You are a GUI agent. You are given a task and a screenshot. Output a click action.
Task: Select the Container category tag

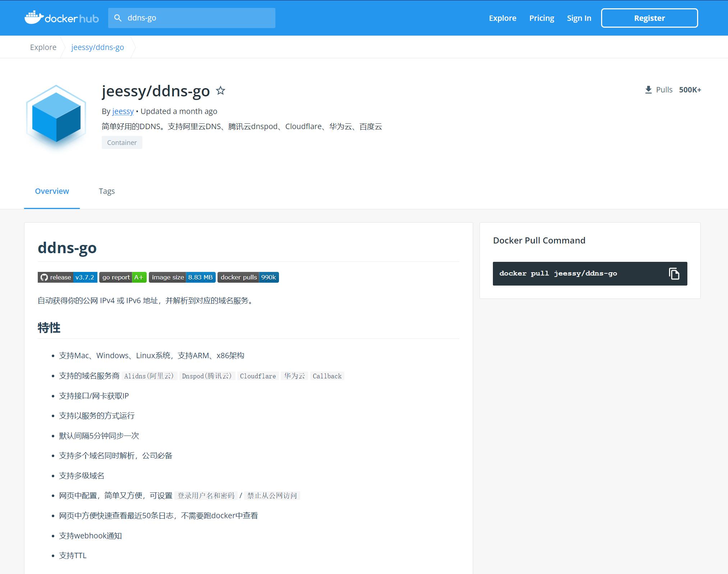click(122, 142)
